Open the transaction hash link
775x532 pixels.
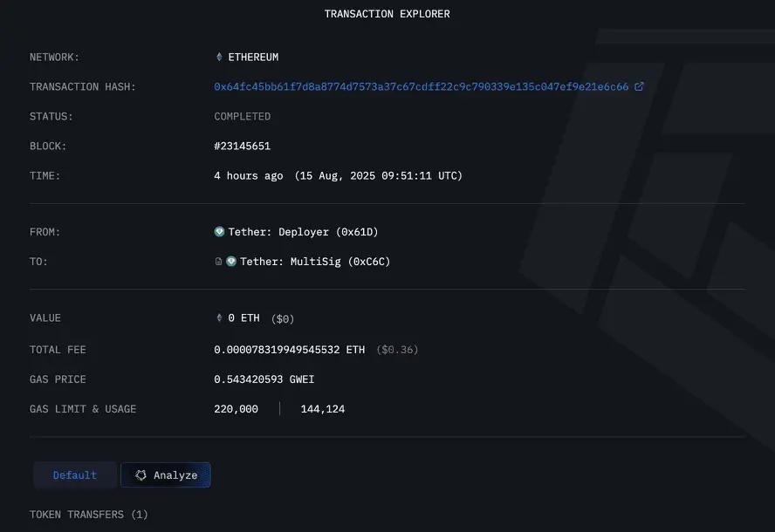click(x=422, y=87)
